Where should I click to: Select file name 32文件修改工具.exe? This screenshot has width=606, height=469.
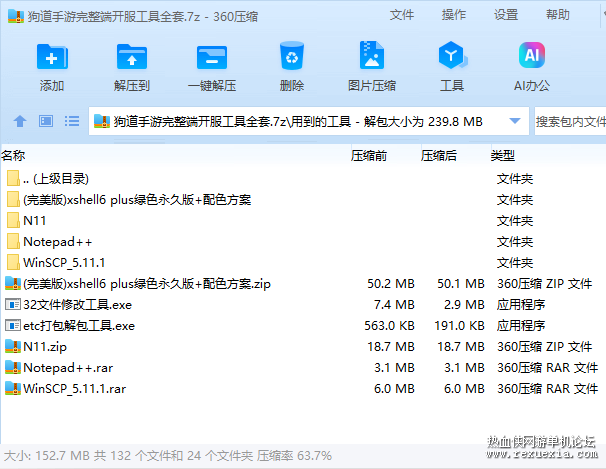point(77,305)
